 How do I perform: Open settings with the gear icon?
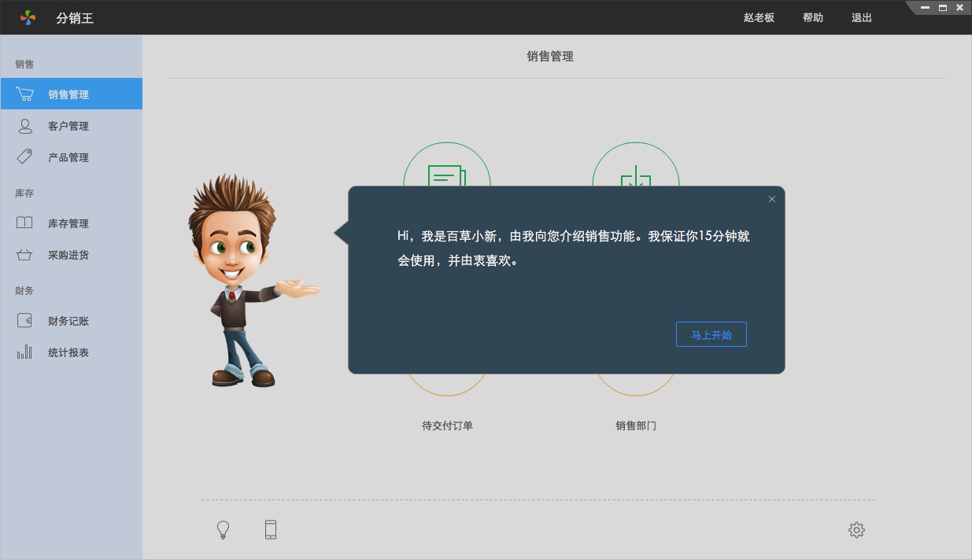click(856, 530)
